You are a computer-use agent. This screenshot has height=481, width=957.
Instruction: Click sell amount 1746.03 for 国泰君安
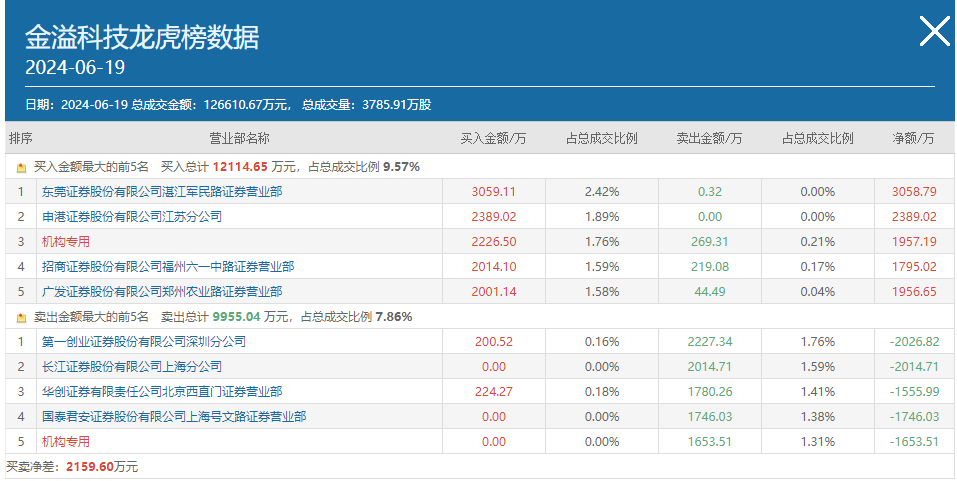point(710,416)
